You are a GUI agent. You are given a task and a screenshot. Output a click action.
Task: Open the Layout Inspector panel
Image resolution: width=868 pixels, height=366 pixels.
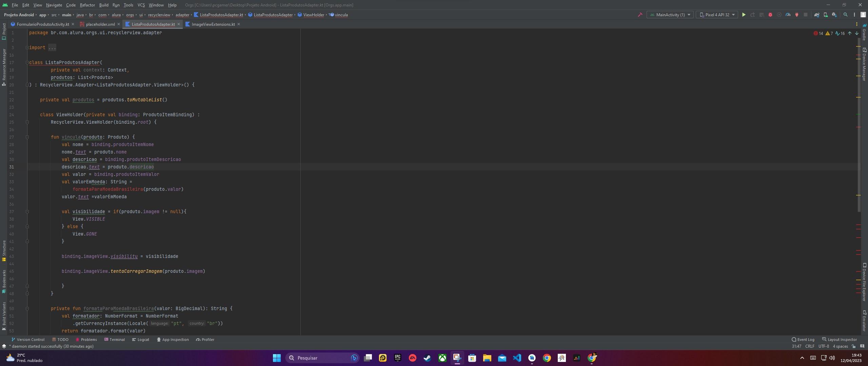[839, 340]
